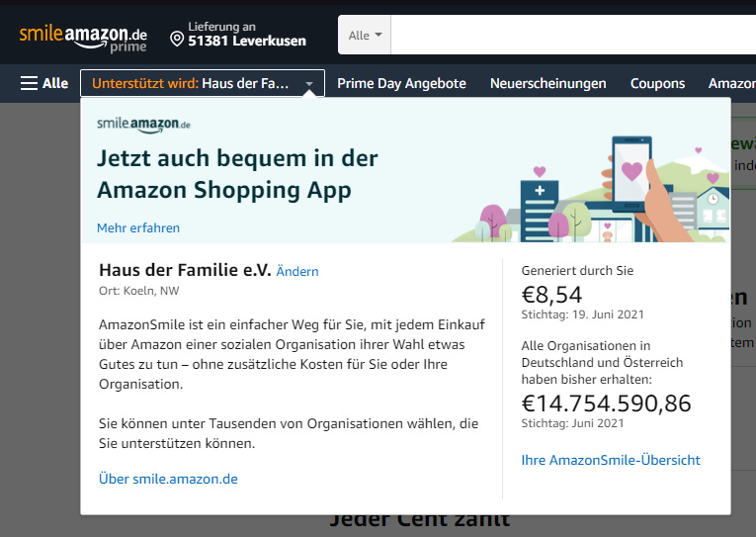Click the smile.amazon.de logo in the popup
Viewport: 756px width, 537px height.
pos(143,125)
